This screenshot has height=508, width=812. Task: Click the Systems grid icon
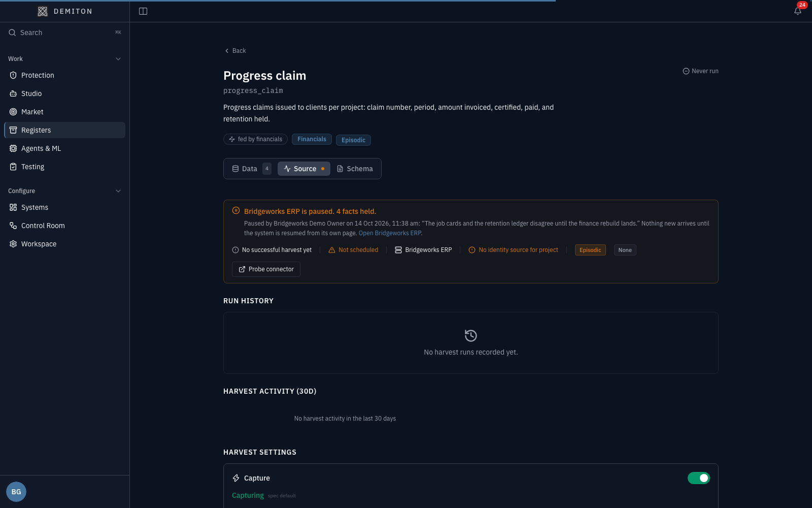pos(13,207)
